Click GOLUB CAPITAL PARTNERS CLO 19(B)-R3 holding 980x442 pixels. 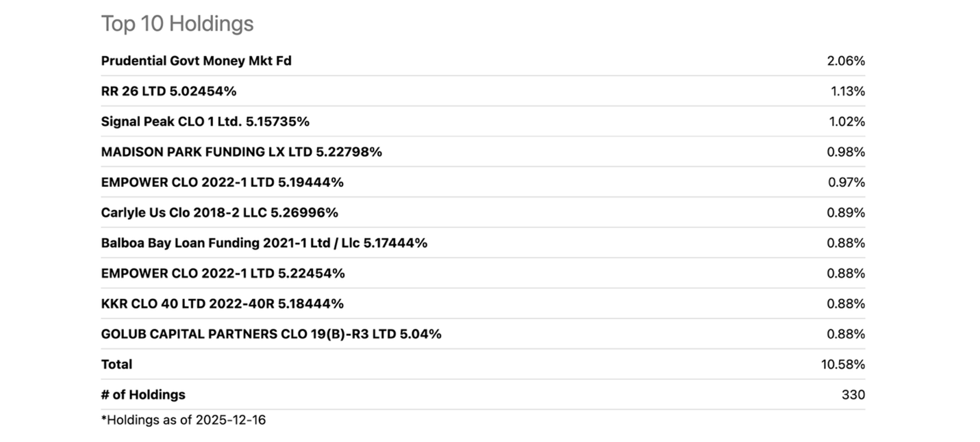[x=271, y=334]
